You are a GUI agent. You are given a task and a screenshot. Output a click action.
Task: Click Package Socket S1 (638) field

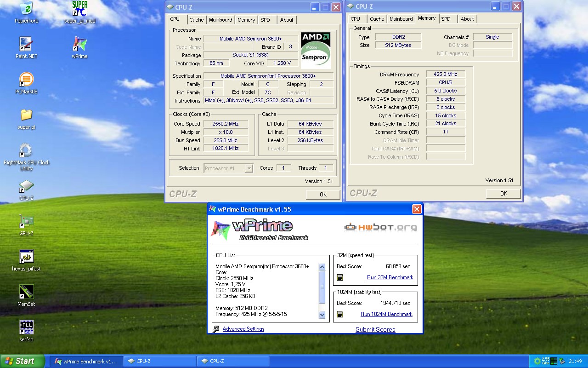click(250, 55)
